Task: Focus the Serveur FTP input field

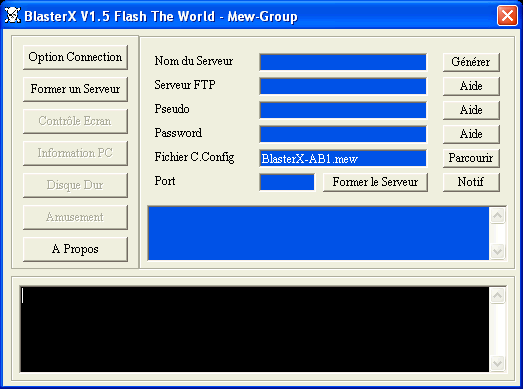Action: pos(343,86)
